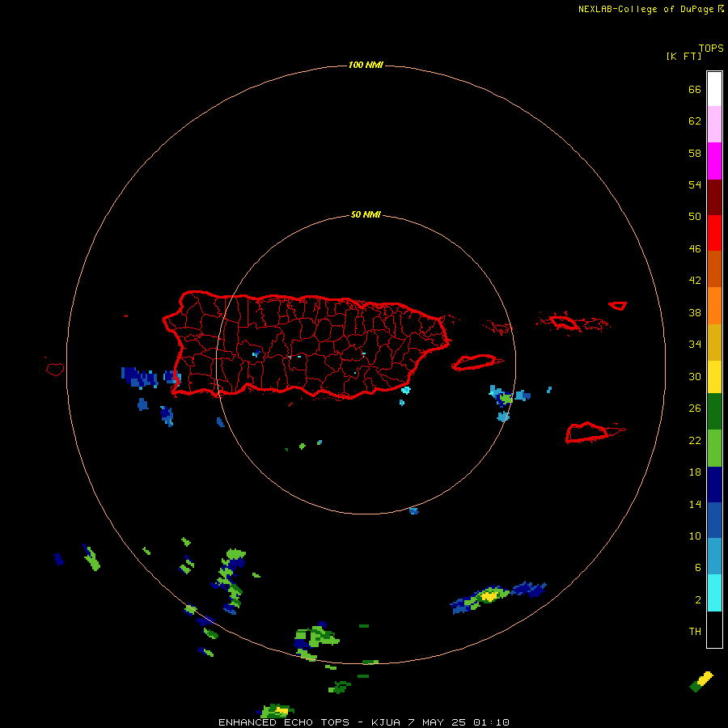Select the light pink legend swatch
The height and width of the screenshot is (728, 728).
tap(714, 124)
